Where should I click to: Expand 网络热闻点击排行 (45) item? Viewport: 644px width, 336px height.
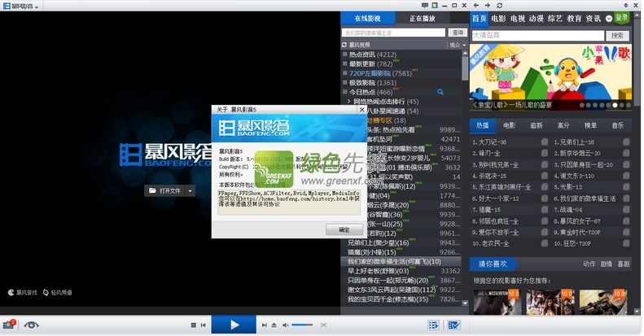tap(349, 102)
